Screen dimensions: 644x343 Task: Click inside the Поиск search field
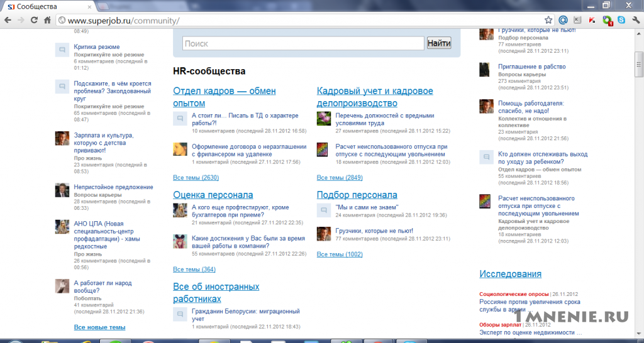point(303,43)
